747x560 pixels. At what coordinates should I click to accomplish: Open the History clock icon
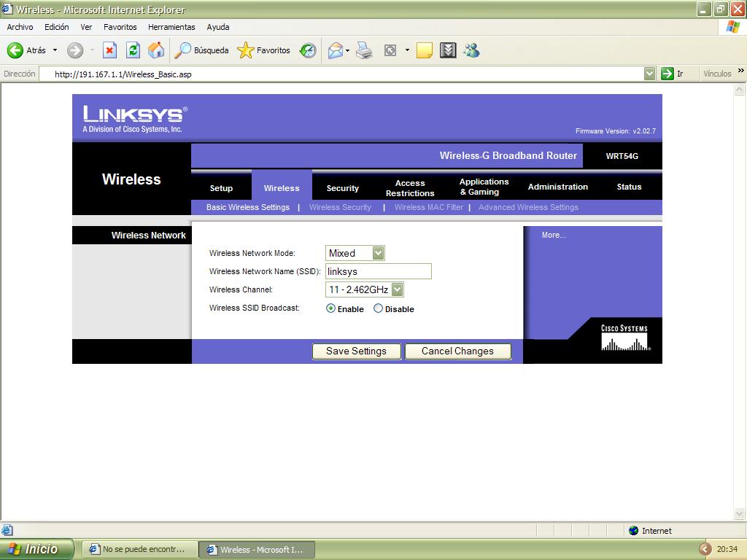coord(308,50)
